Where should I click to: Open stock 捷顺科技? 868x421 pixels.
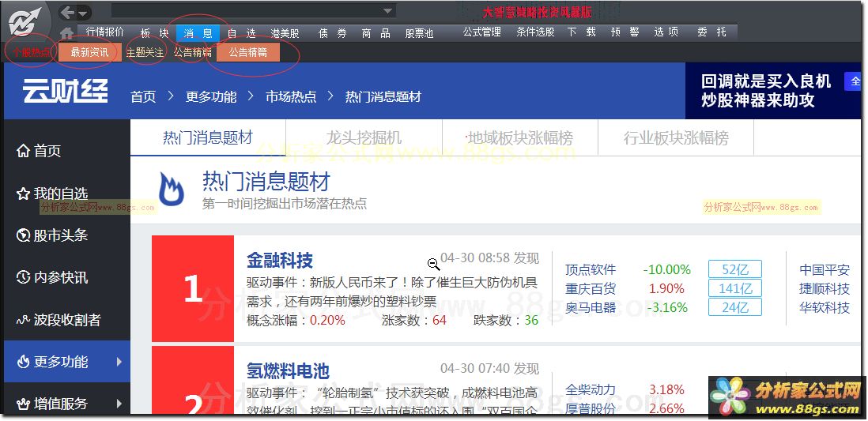(x=825, y=289)
